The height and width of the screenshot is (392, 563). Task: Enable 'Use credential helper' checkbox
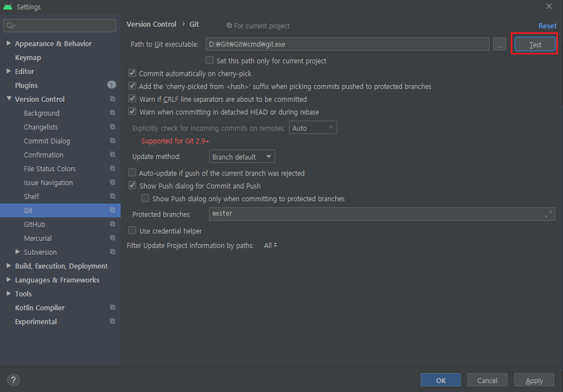(x=132, y=230)
